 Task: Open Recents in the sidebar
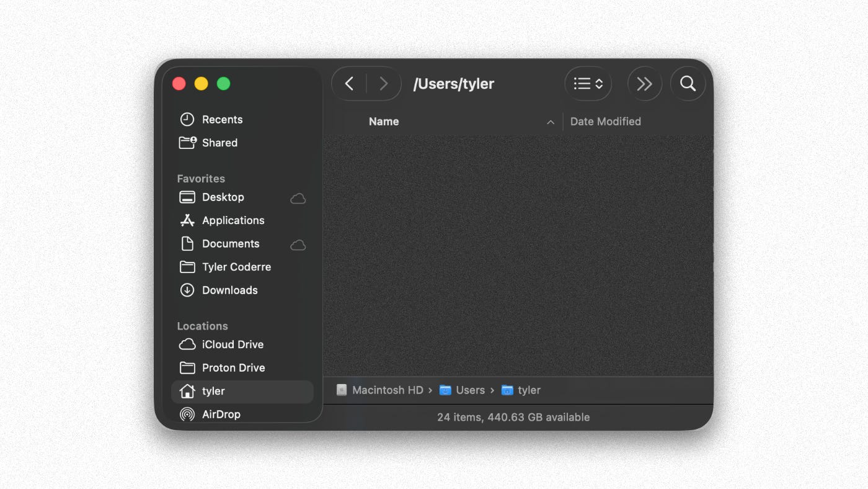pos(222,120)
